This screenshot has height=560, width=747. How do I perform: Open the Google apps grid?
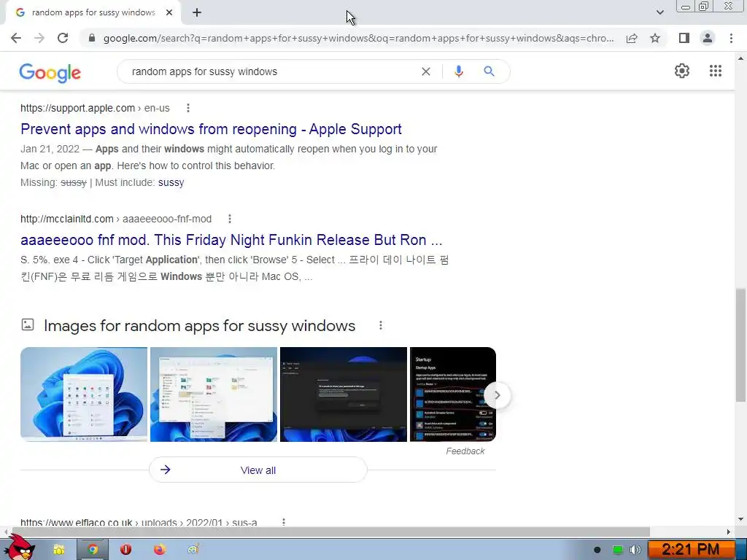pyautogui.click(x=716, y=71)
